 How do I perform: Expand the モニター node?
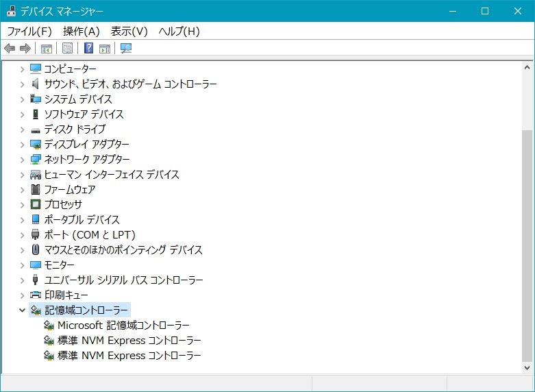click(x=22, y=265)
